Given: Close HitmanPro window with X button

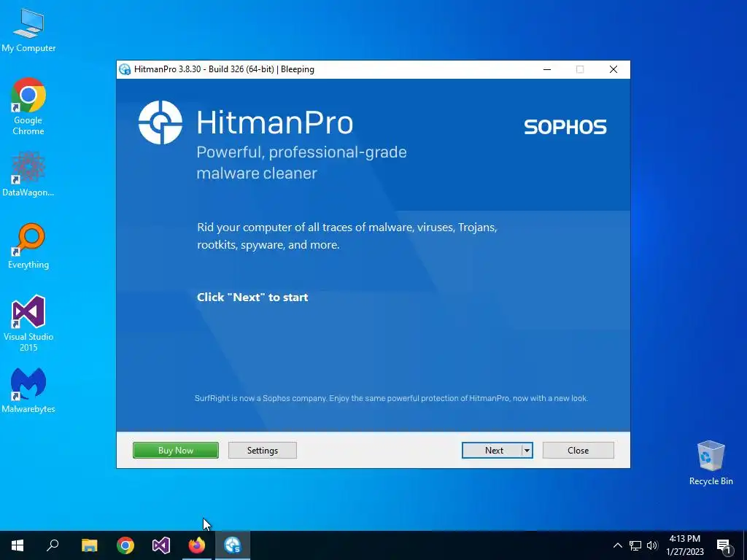Looking at the screenshot, I should point(614,69).
